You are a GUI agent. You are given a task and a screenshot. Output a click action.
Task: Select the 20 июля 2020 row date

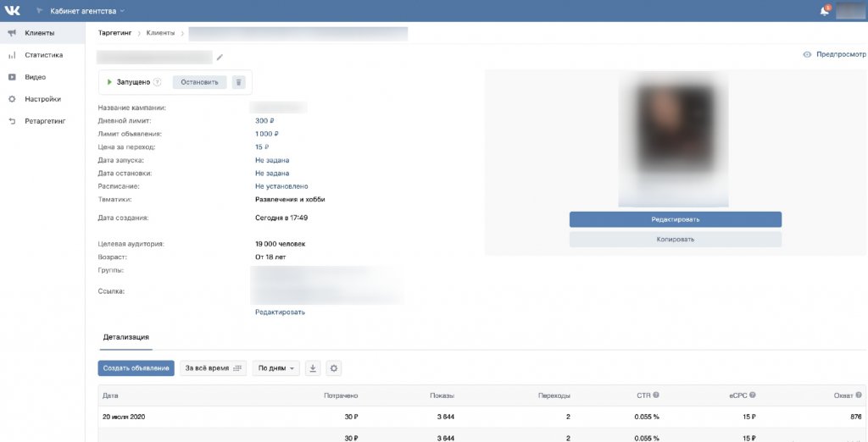coord(124,417)
